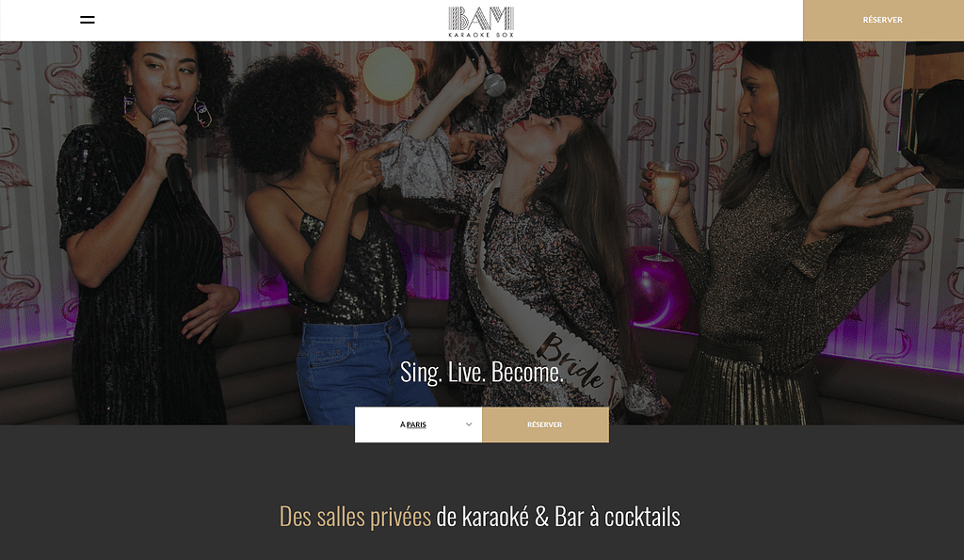The width and height of the screenshot is (964, 560).
Task: Select the underlined PARIS text in the selector
Action: [416, 424]
